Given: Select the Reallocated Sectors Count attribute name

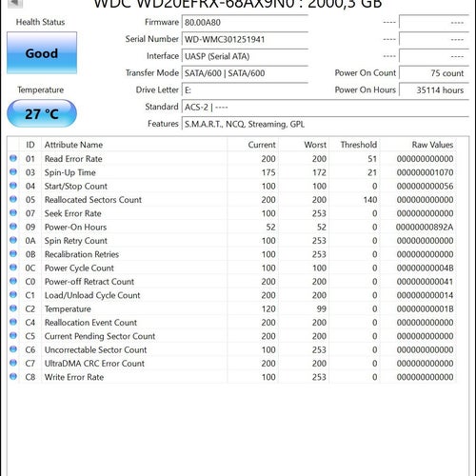Looking at the screenshot, I should pos(93,200).
